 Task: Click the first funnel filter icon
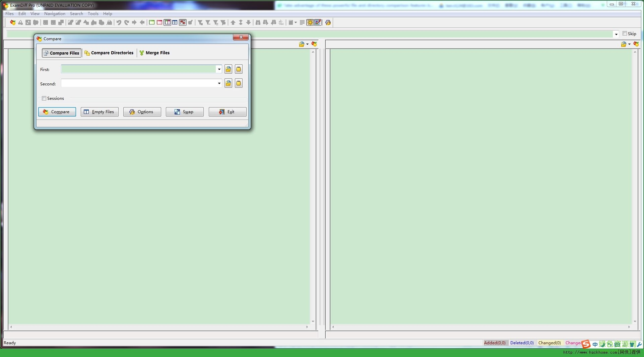click(200, 22)
